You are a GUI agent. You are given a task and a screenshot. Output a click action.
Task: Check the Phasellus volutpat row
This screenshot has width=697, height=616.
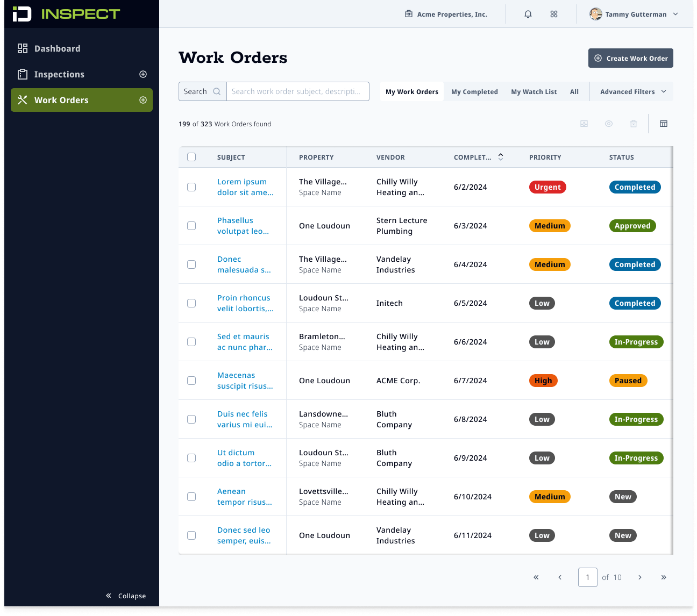click(x=191, y=226)
